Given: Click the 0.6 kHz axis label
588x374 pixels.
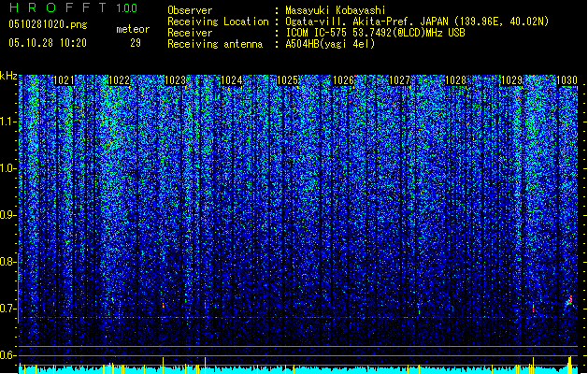Looking at the screenshot, I should [x=7, y=355].
